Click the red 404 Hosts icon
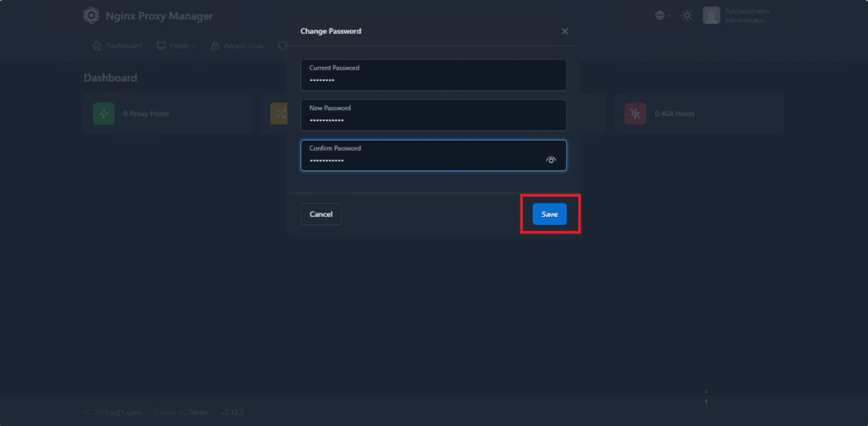Image resolution: width=868 pixels, height=426 pixels. 635,114
